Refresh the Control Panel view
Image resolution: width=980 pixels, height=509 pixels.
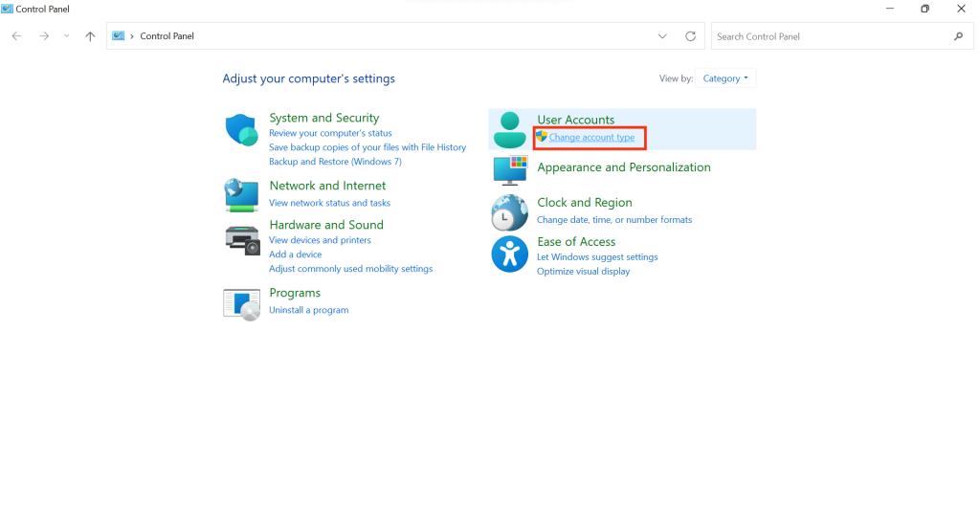pyautogui.click(x=690, y=36)
